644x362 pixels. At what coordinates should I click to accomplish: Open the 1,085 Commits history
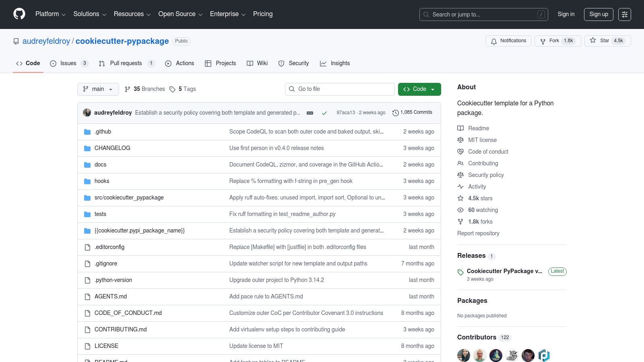(x=412, y=113)
